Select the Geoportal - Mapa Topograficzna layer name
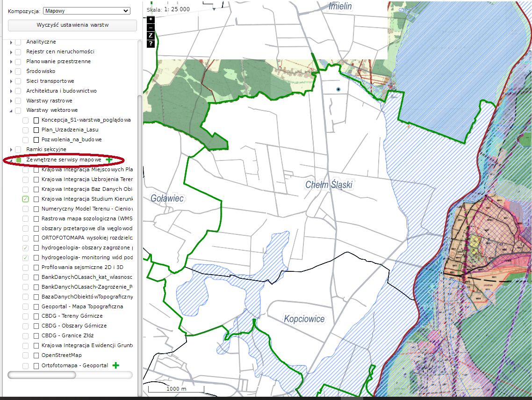Screen dimensions: 532x400 [82, 306]
